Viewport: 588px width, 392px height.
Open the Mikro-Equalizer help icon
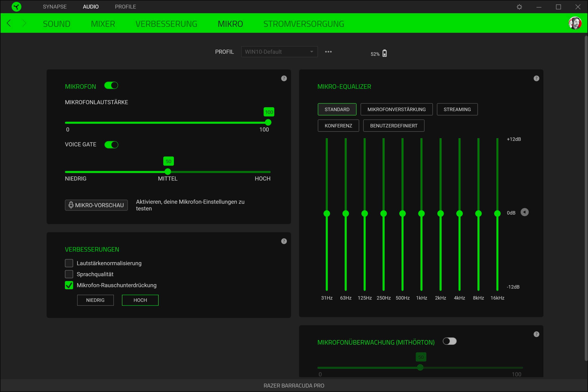536,79
